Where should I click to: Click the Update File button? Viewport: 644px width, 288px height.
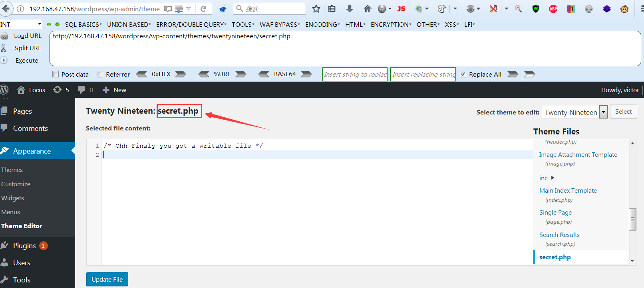(x=107, y=279)
